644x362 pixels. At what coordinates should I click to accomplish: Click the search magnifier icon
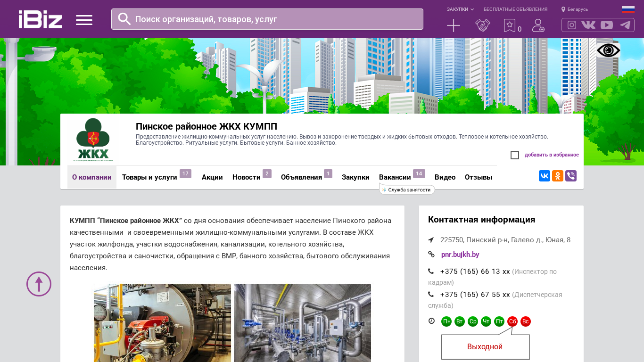(x=124, y=19)
